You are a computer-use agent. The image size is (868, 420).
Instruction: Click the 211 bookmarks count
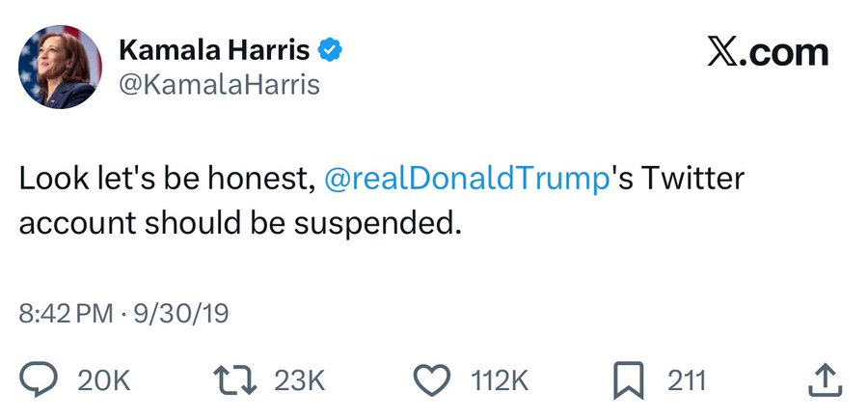(x=687, y=380)
